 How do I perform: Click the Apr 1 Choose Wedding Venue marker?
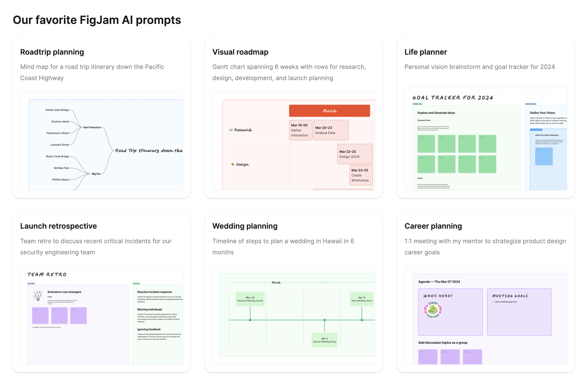(324, 340)
